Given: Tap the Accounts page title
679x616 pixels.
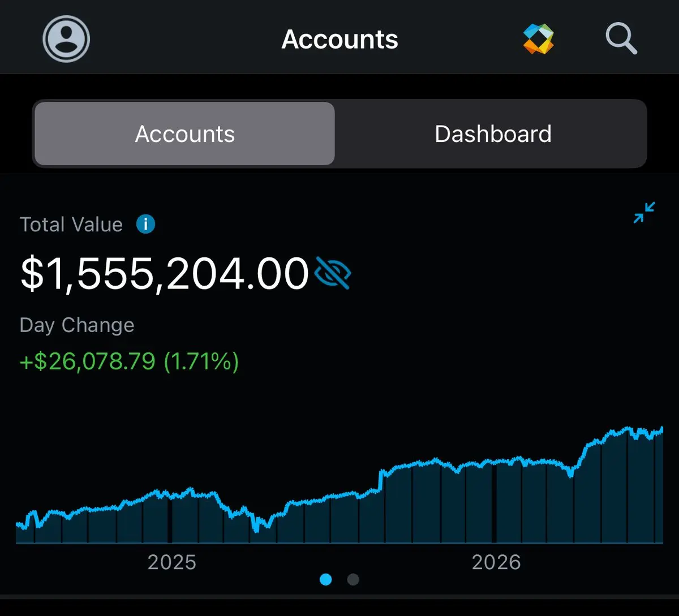Looking at the screenshot, I should (x=339, y=40).
